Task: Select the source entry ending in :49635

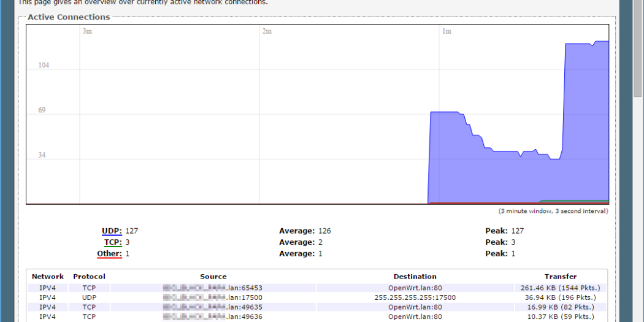Action: [x=213, y=307]
